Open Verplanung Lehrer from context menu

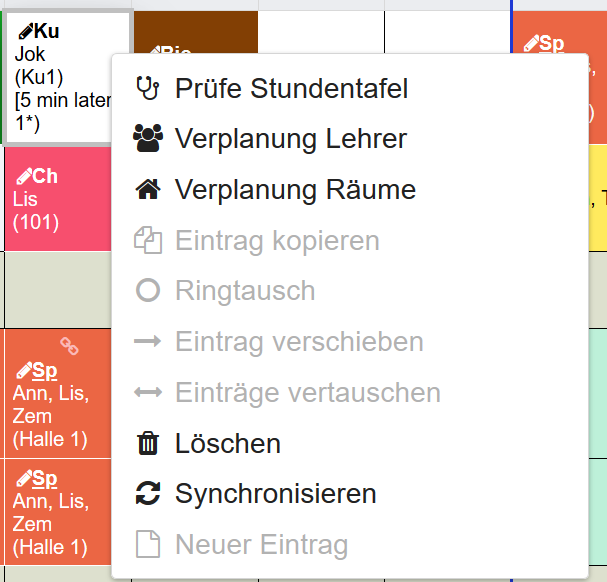[290, 139]
